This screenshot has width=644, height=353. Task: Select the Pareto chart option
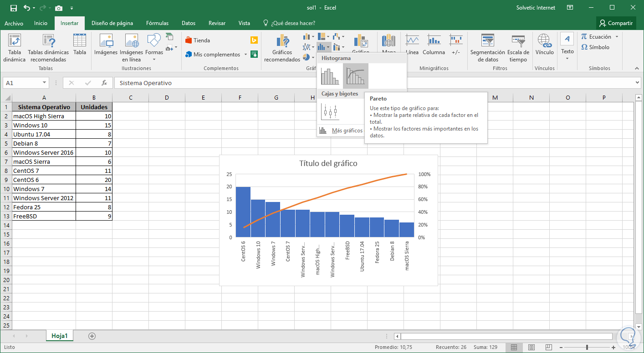click(355, 76)
